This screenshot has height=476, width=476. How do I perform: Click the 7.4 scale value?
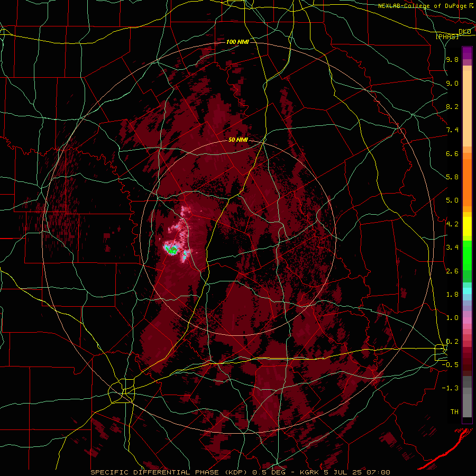pos(452,130)
